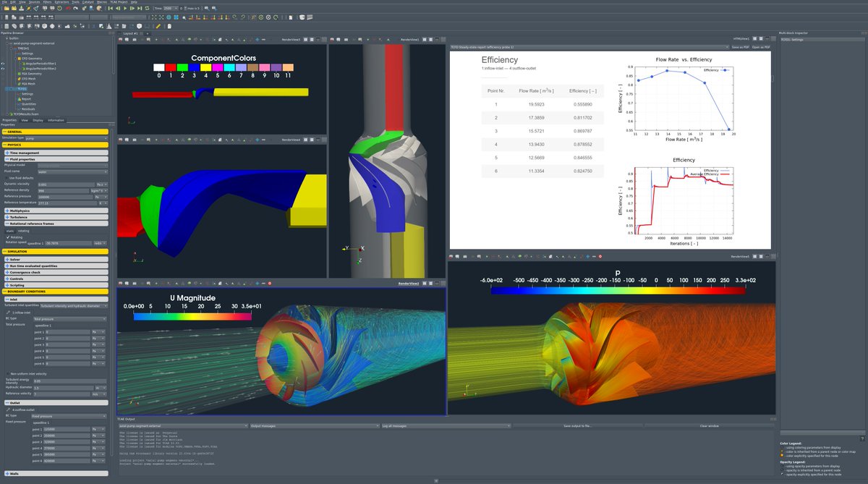Click the Open file folder icon
Screen dimensions: 868x484
point(7,8)
